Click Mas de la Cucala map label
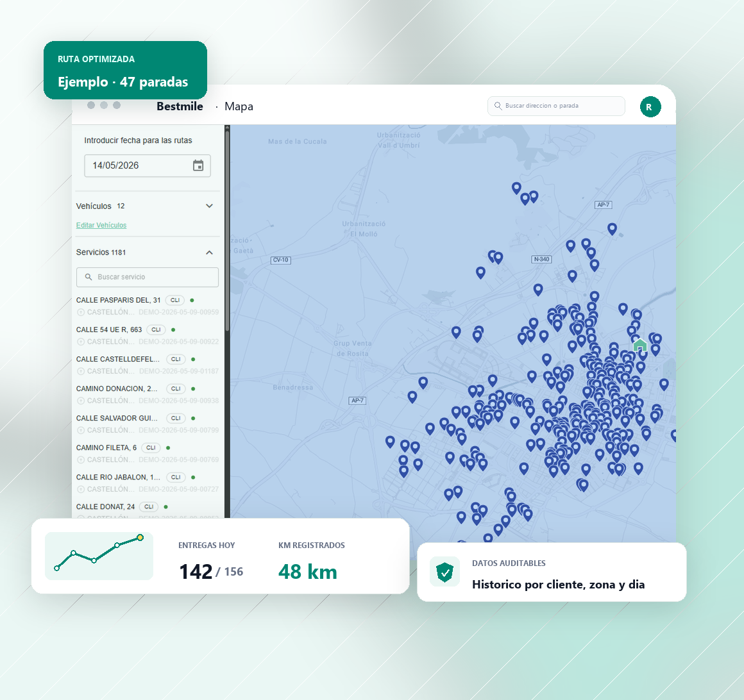Screen dimensions: 744x700 (298, 141)
